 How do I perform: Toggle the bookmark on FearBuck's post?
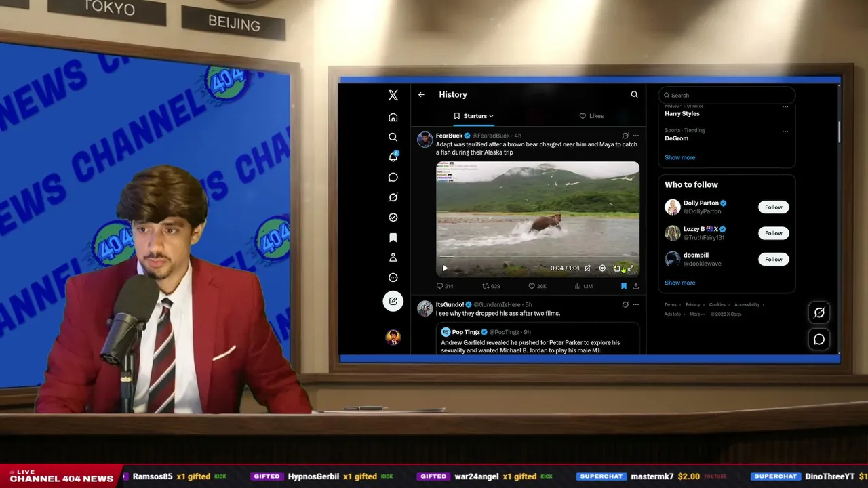[x=624, y=287]
